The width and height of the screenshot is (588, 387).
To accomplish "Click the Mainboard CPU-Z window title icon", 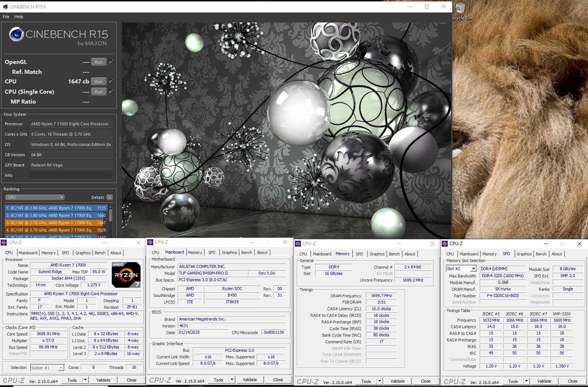I will coord(150,242).
